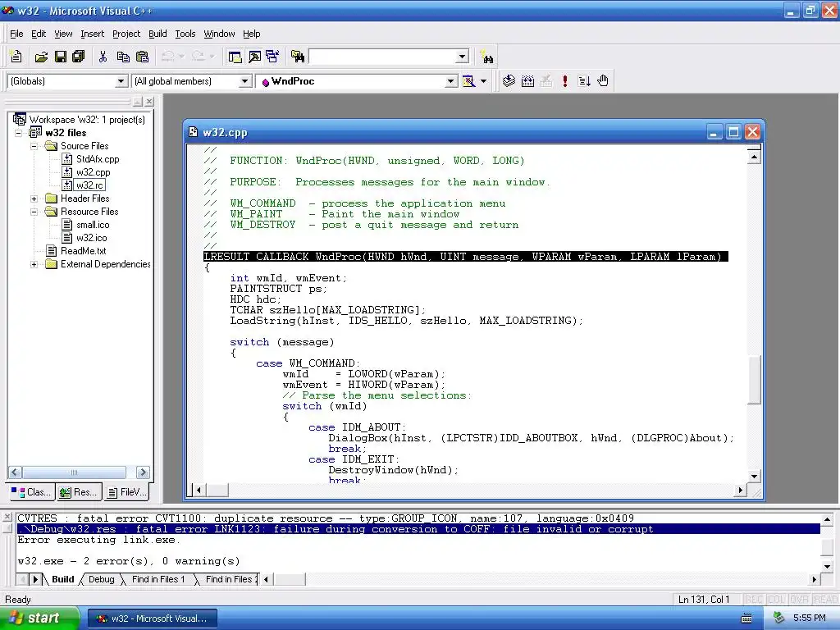Open the File menu

(x=16, y=34)
